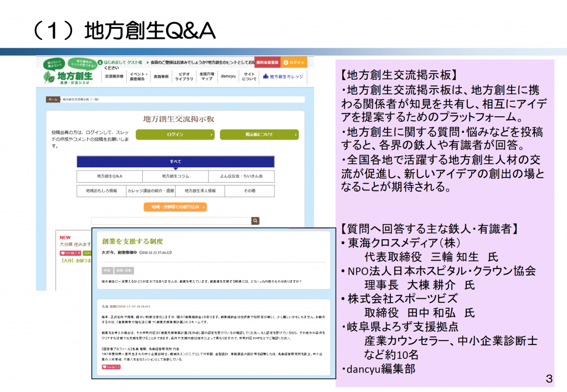The width and height of the screenshot is (567, 392).
Task: Click the 創業・起業 tag on the thread
Action: (124, 271)
